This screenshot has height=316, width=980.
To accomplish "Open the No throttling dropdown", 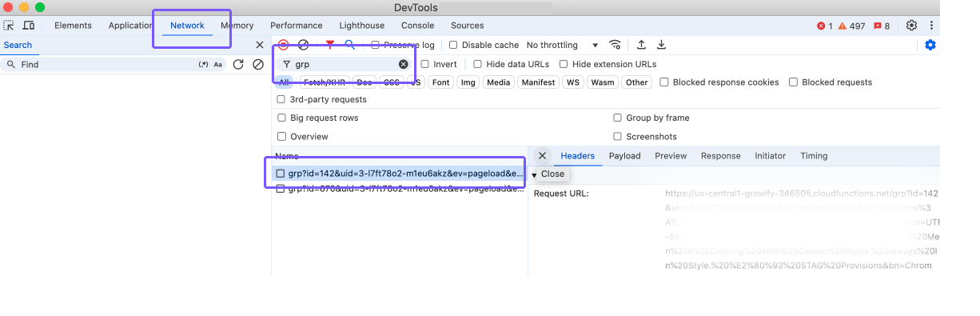I will tap(563, 45).
